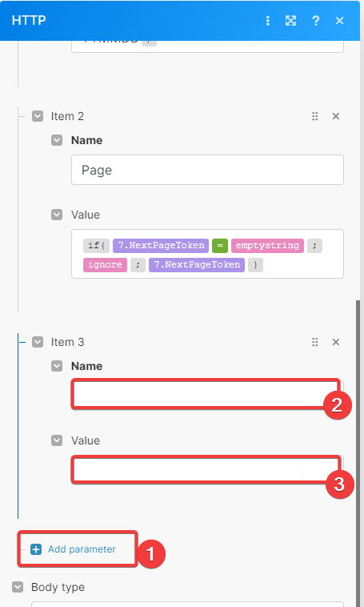Open the three-dot options menu in the HTTP header
Viewport: 364px width, 607px height.
[268, 21]
